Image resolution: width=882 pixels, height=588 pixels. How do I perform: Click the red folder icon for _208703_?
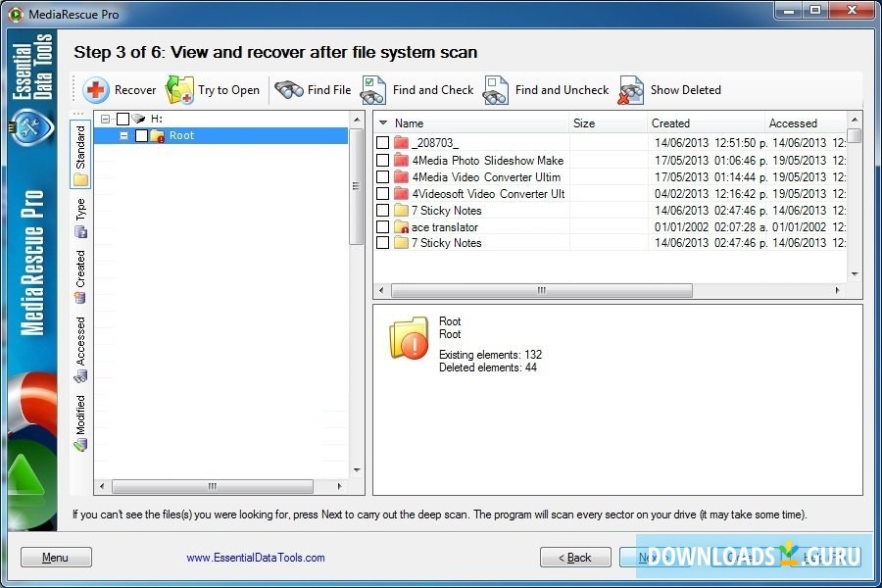[x=401, y=142]
